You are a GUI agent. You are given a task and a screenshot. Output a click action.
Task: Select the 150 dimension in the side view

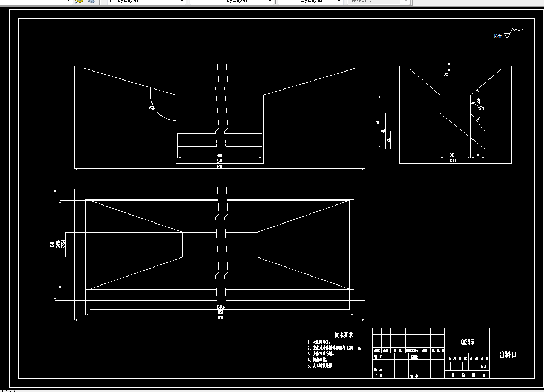[478, 155]
